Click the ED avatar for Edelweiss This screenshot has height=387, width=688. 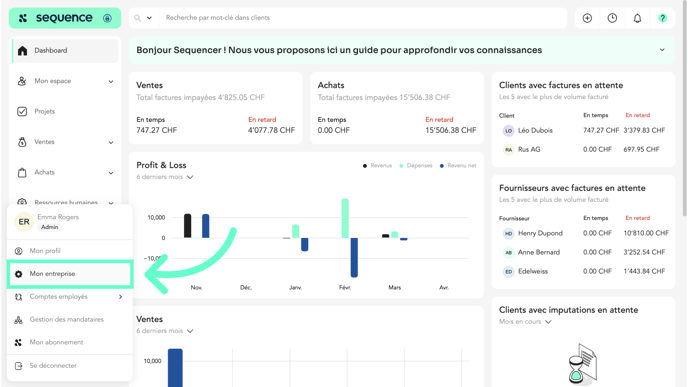click(508, 272)
